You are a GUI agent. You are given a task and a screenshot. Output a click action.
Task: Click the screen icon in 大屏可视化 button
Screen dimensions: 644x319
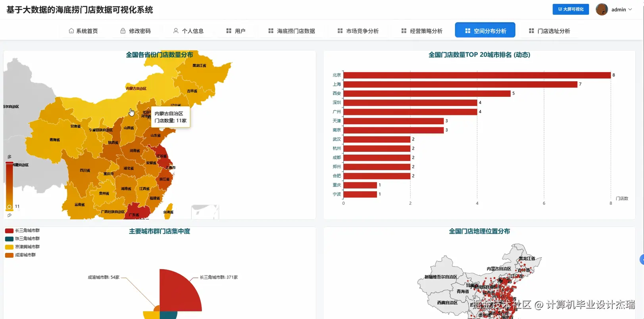[x=560, y=9]
